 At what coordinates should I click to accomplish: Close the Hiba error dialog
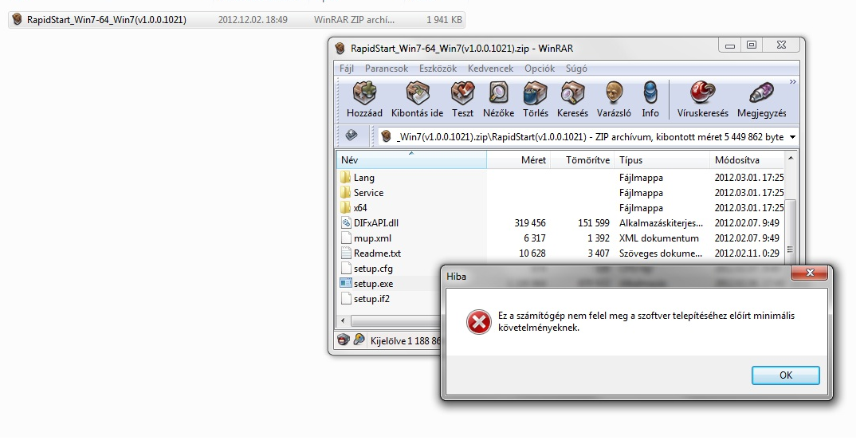[x=809, y=273]
